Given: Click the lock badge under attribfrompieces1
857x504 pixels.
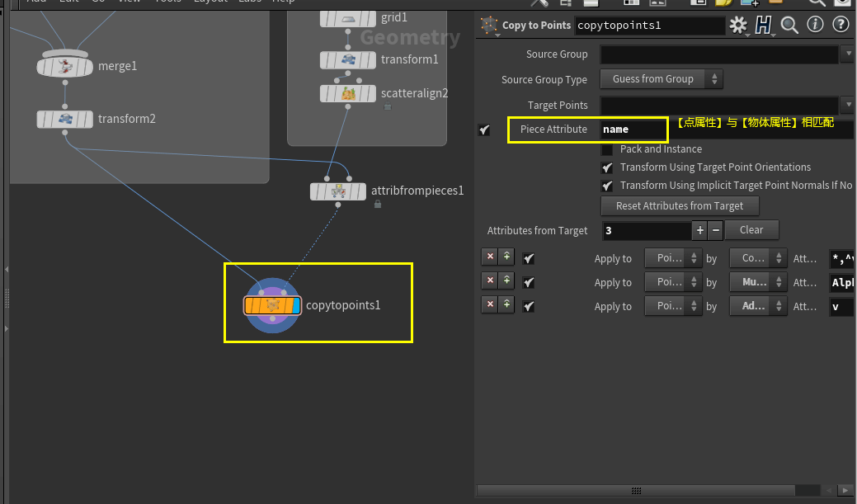Looking at the screenshot, I should coord(378,205).
